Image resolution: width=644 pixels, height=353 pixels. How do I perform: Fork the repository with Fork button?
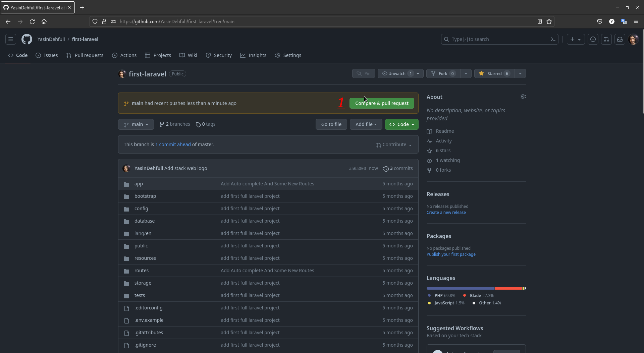tap(443, 73)
